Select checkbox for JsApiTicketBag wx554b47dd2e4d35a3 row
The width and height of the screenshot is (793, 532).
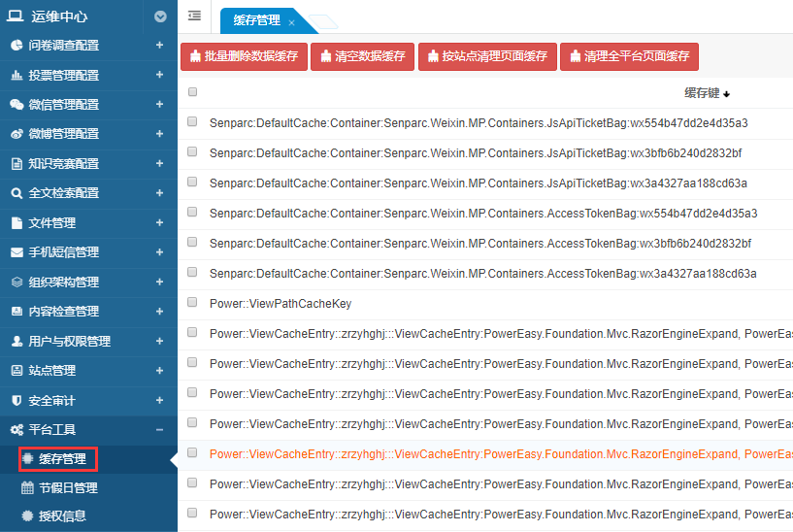pyautogui.click(x=192, y=122)
